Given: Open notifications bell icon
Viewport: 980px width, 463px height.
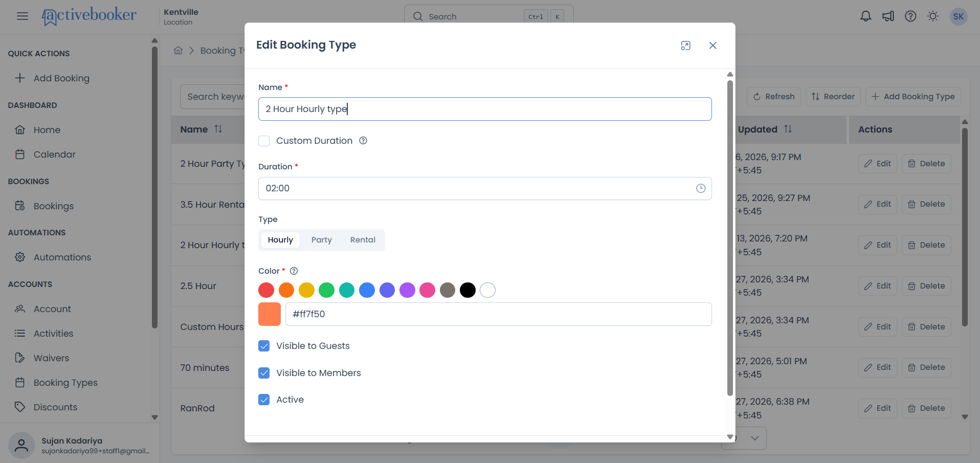Looking at the screenshot, I should [x=865, y=16].
